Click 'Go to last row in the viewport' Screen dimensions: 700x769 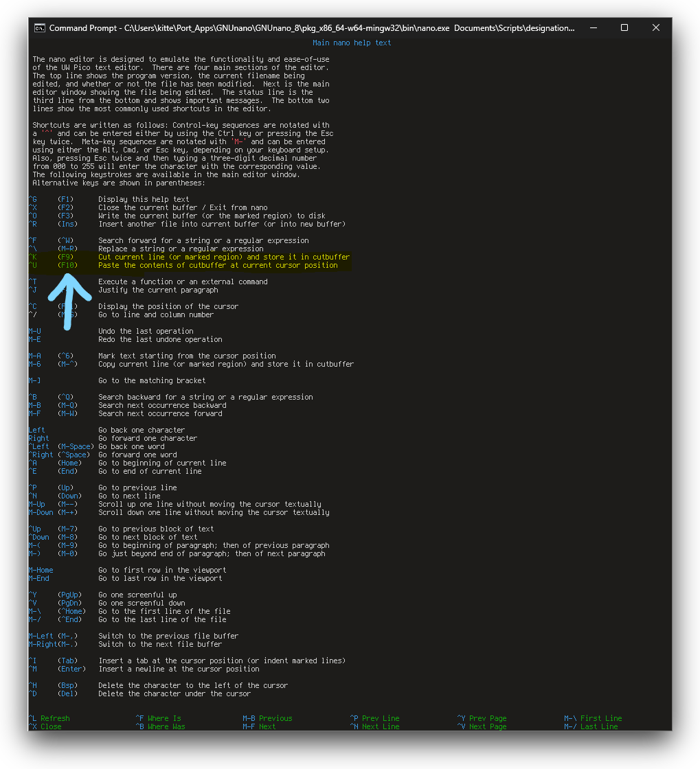click(x=161, y=579)
